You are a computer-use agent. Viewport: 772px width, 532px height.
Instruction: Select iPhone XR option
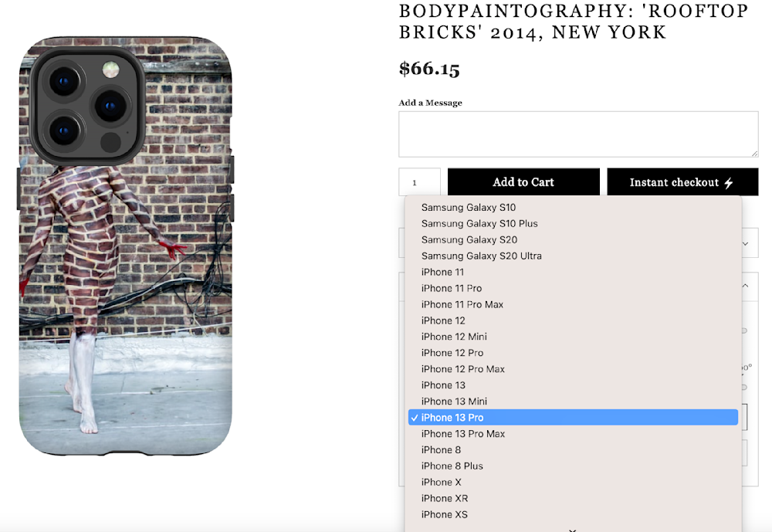coord(445,498)
